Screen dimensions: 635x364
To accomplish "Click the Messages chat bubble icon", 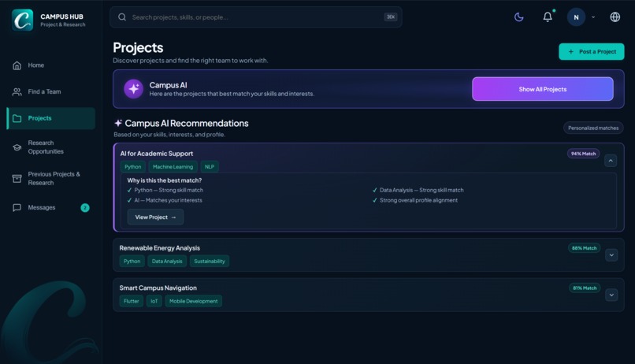I will [x=17, y=208].
